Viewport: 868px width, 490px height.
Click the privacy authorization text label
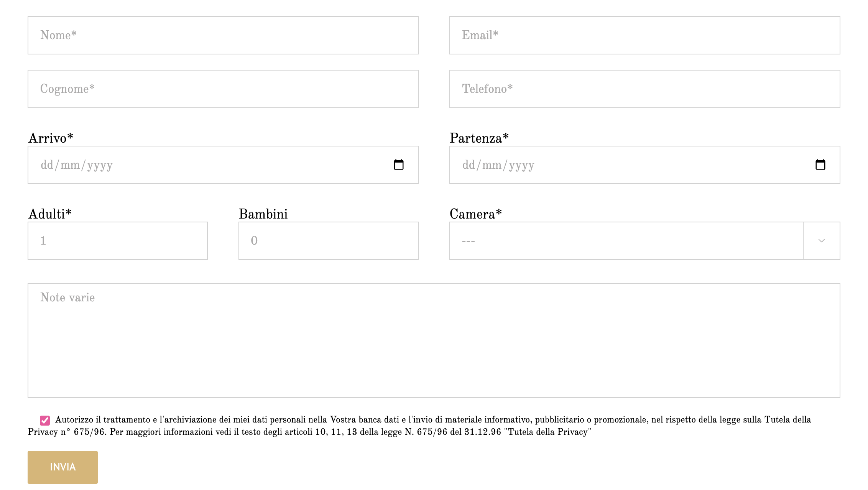point(419,426)
